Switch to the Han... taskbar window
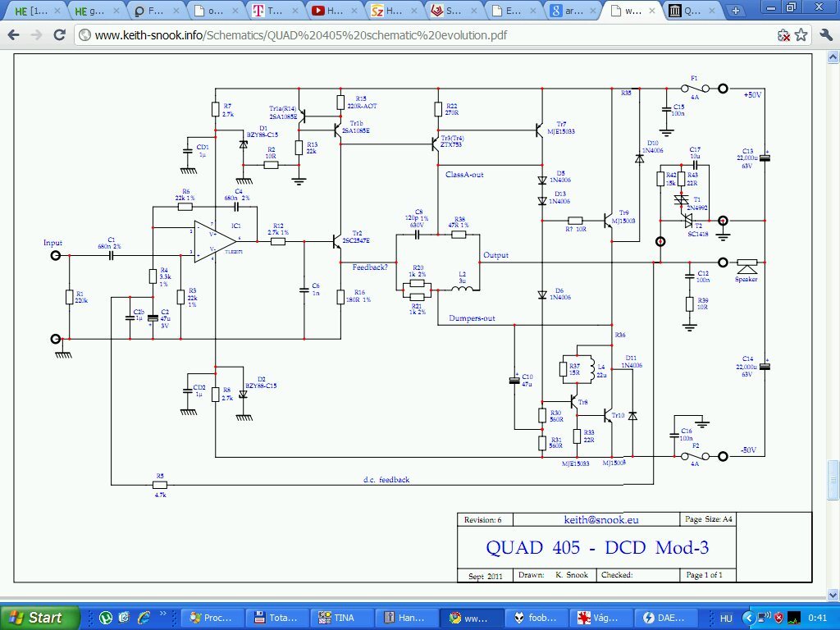This screenshot has width=840, height=630. (407, 618)
